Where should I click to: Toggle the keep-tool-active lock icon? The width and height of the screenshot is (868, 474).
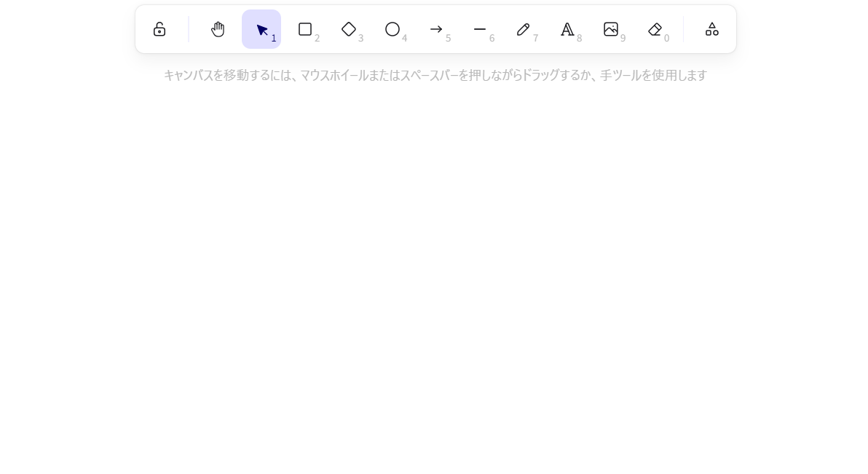click(159, 29)
